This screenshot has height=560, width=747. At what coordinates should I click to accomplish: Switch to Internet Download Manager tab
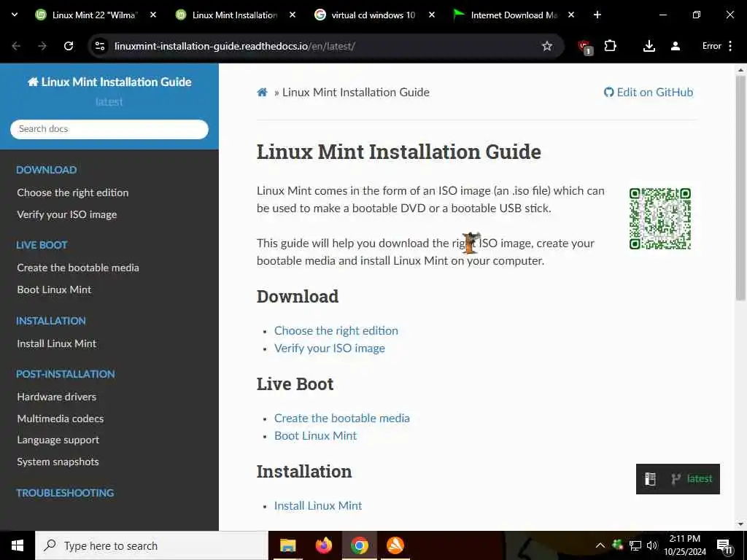[x=514, y=15]
